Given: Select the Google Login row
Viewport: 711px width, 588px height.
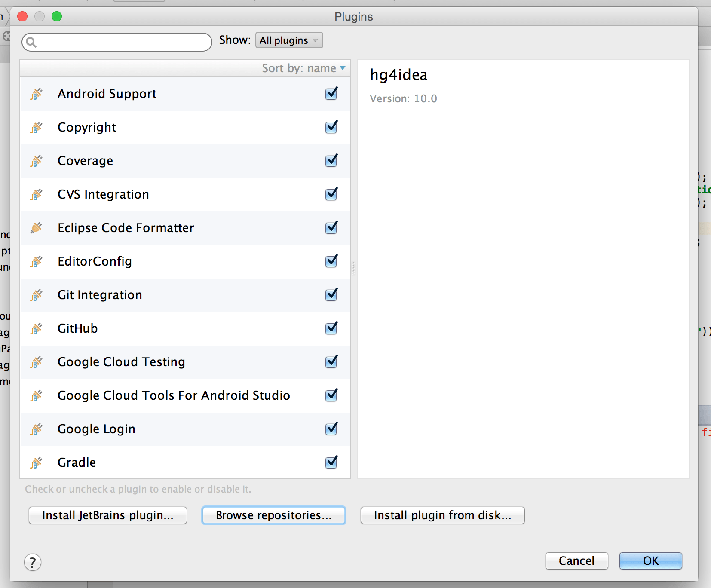Looking at the screenshot, I should click(185, 429).
